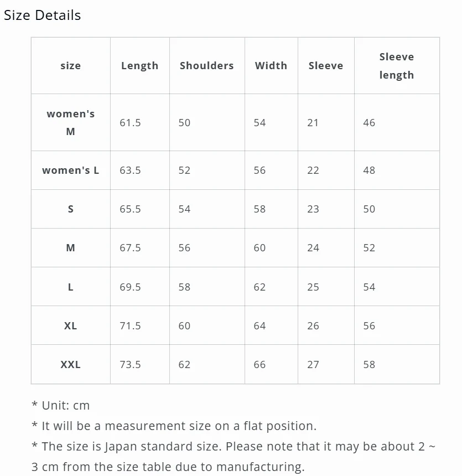Select the women's L row label
Viewport: 462px width, 476px height.
(x=70, y=170)
